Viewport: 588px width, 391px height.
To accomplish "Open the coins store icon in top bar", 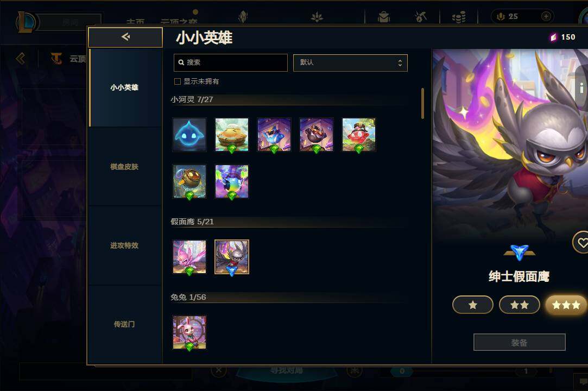I will tap(459, 17).
